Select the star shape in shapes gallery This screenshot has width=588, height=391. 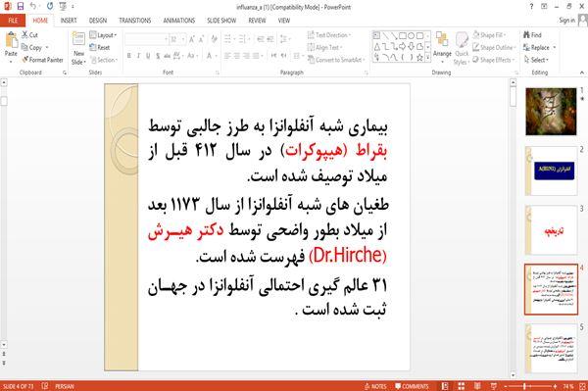(419, 58)
